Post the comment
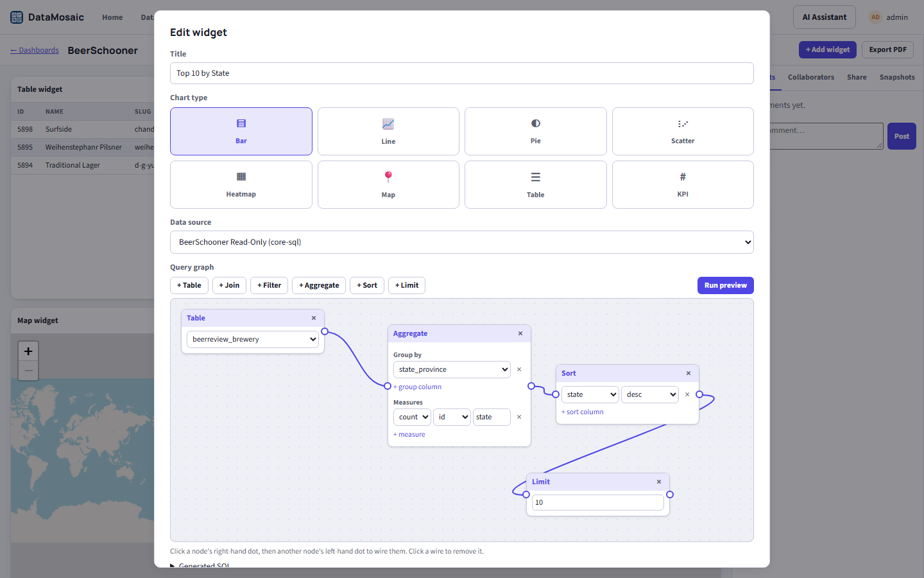 pyautogui.click(x=902, y=136)
